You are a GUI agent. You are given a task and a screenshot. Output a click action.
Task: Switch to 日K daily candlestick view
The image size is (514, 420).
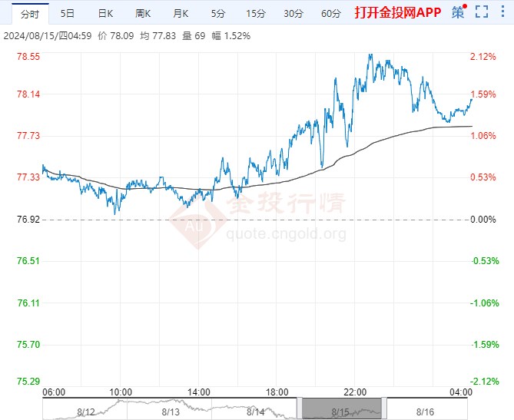pyautogui.click(x=105, y=13)
